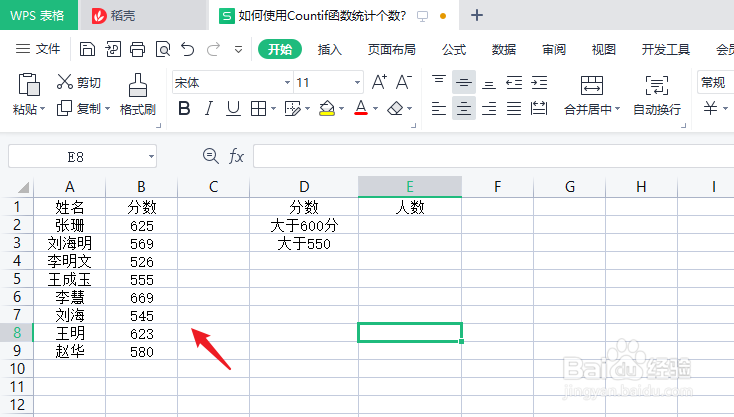The height and width of the screenshot is (417, 734).
Task: Toggle 自动换行 wrap text
Action: [657, 95]
